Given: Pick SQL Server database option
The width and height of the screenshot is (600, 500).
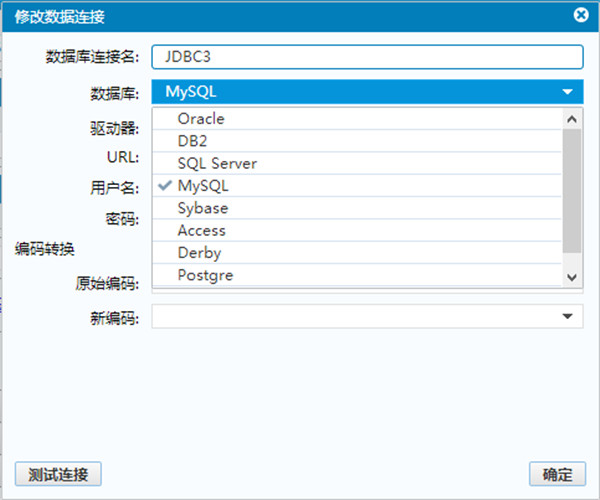Looking at the screenshot, I should point(217,163).
